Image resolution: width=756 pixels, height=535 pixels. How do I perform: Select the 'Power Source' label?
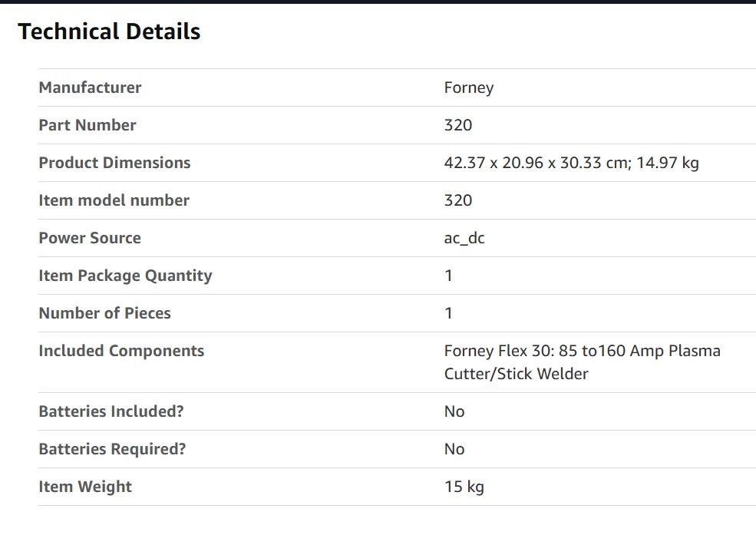[x=90, y=238]
